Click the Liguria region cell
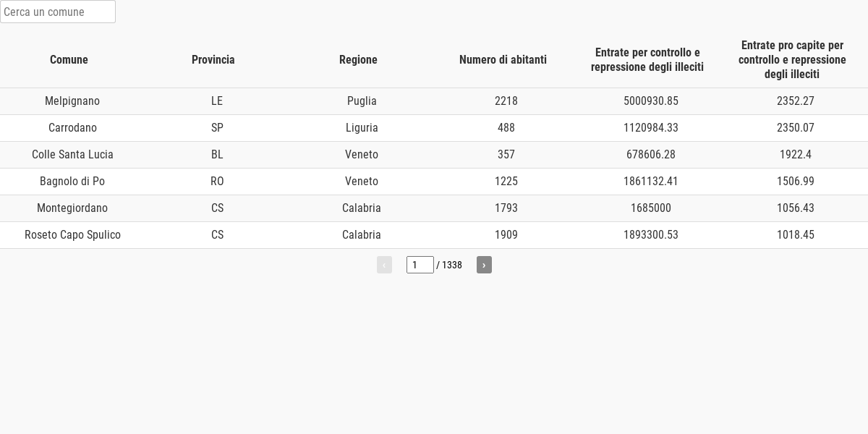 (362, 128)
